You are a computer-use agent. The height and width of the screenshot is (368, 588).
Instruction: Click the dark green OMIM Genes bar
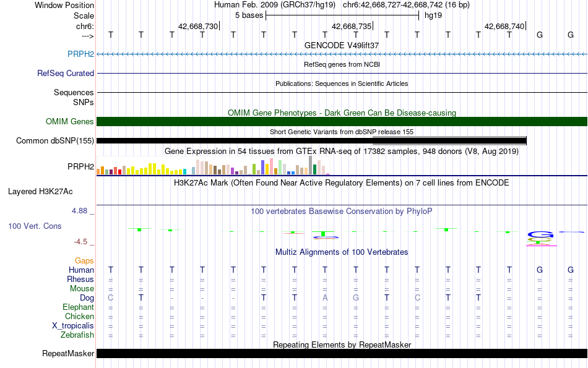pyautogui.click(x=342, y=121)
